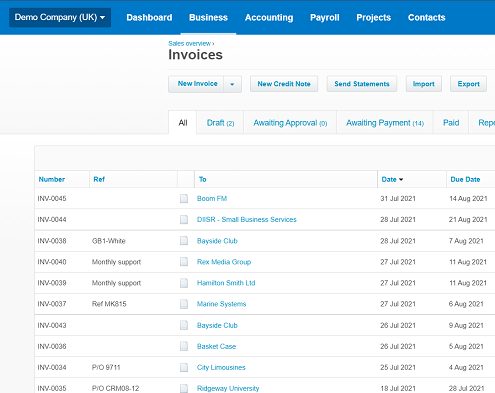495x393 pixels.
Task: Click invoice number INV-0036
Action: click(x=52, y=346)
